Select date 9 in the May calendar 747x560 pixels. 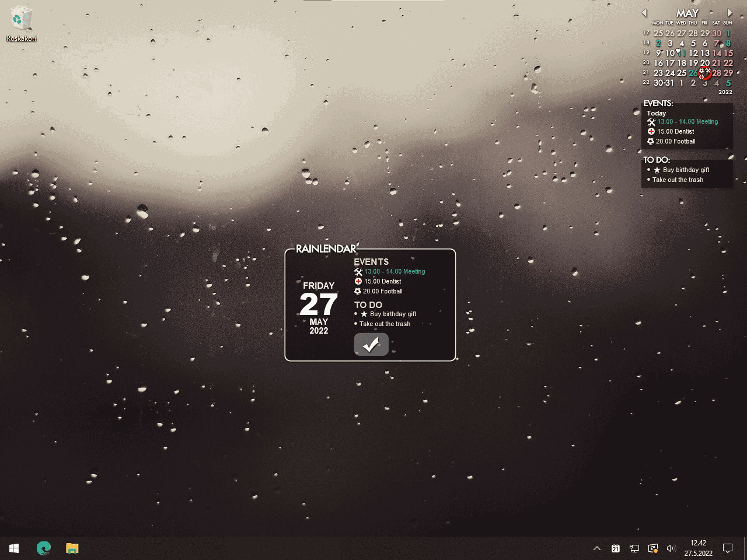point(658,53)
